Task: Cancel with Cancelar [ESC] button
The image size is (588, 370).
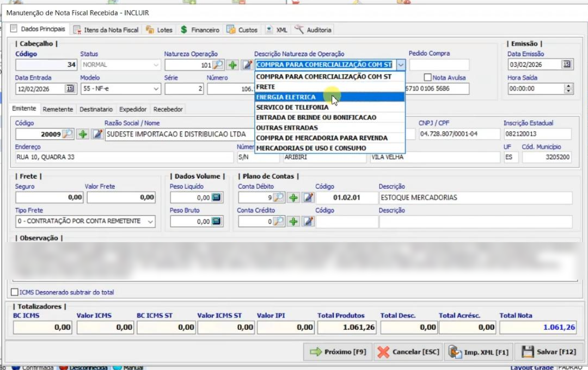Action: coord(408,351)
